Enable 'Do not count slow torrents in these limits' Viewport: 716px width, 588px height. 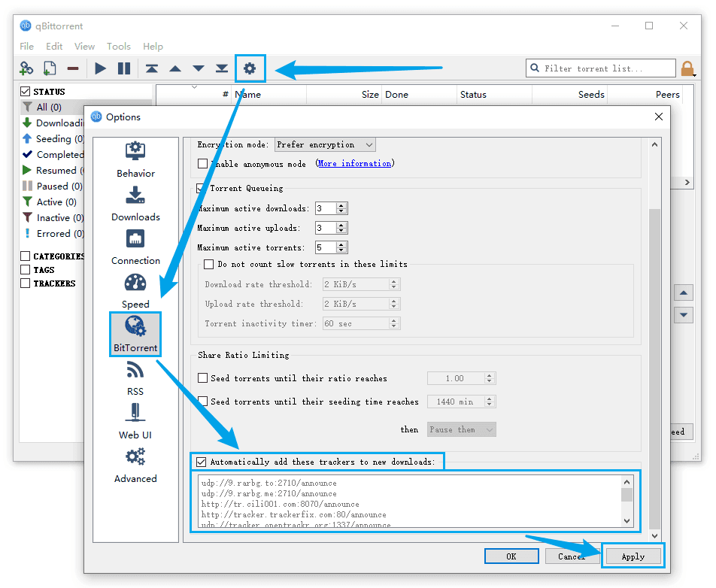[x=208, y=263]
